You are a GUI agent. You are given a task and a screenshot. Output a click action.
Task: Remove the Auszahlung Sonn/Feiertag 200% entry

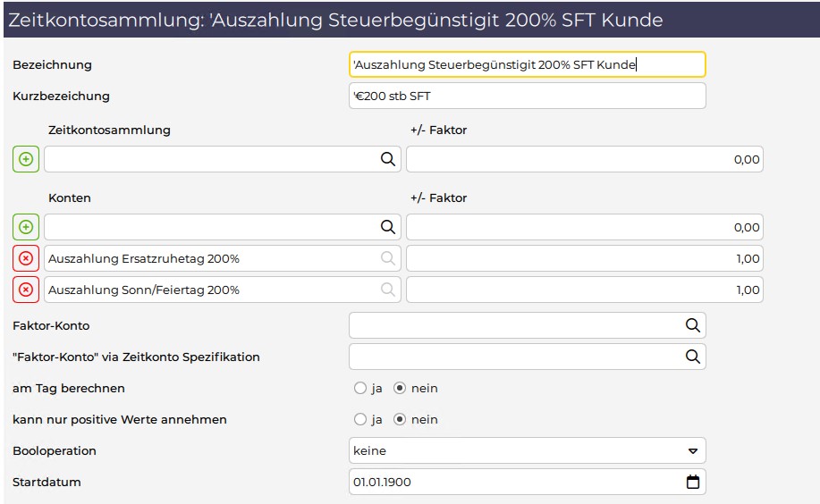point(26,290)
